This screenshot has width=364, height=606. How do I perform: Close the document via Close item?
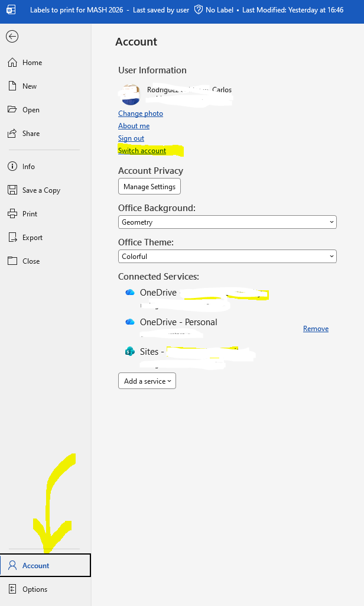point(45,261)
